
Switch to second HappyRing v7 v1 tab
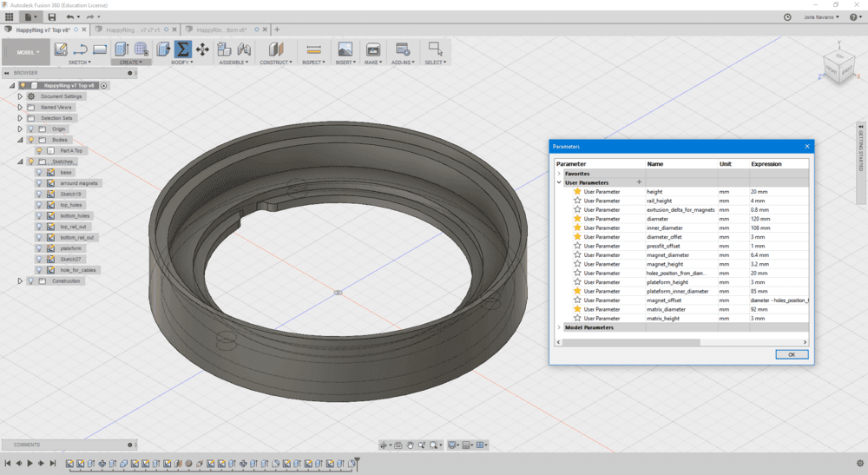[133, 30]
